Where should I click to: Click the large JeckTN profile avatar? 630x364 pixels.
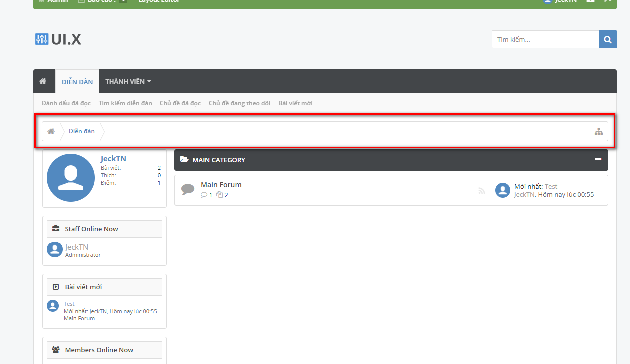(71, 178)
